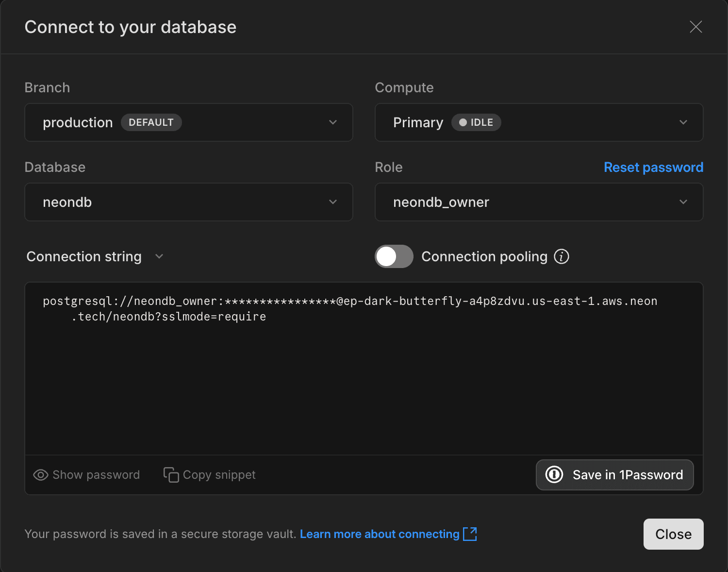Click the Connection pooling info icon

coord(562,256)
